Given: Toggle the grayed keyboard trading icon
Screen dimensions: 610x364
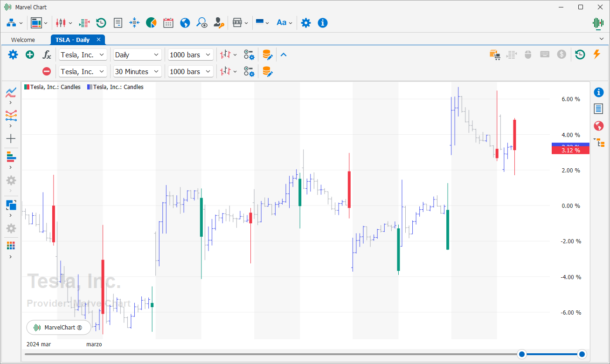Looking at the screenshot, I should tap(545, 55).
